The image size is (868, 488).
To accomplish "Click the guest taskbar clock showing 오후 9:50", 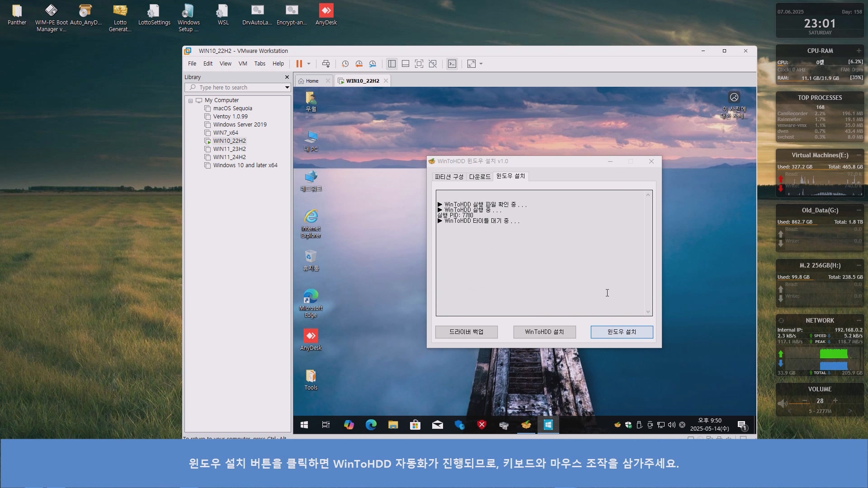I will (x=709, y=425).
